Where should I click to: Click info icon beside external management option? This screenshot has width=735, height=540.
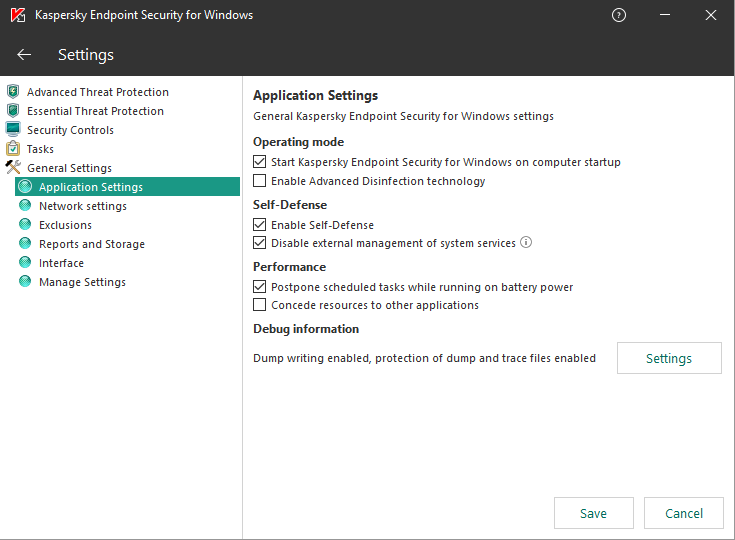526,243
